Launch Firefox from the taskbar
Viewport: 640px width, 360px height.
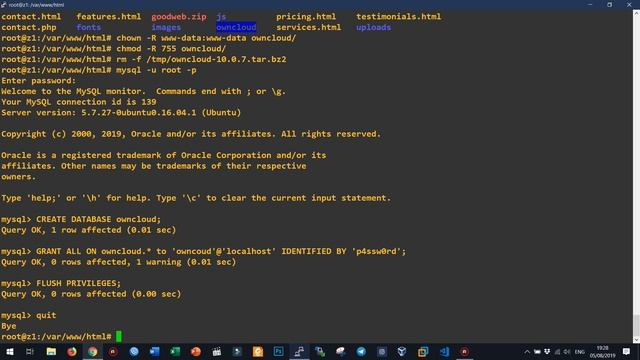click(72, 351)
